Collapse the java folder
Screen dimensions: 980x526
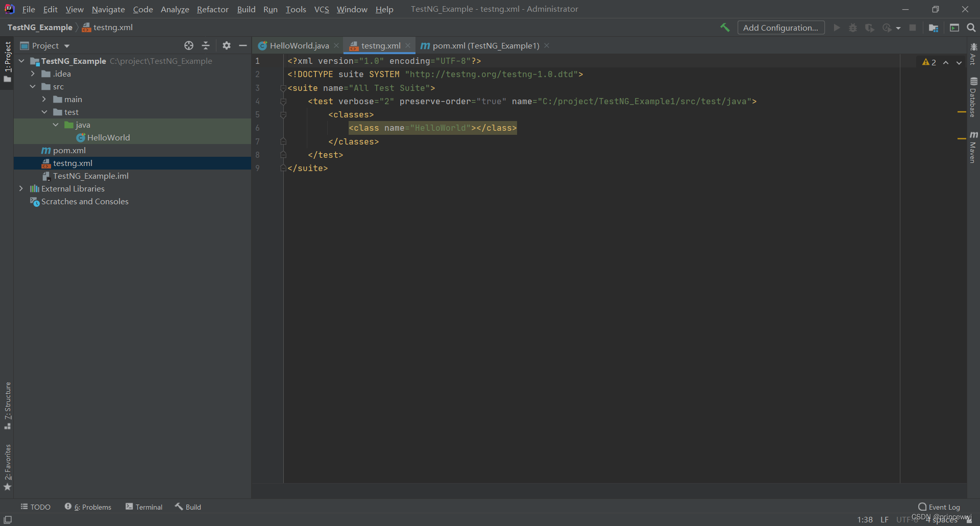coord(56,125)
